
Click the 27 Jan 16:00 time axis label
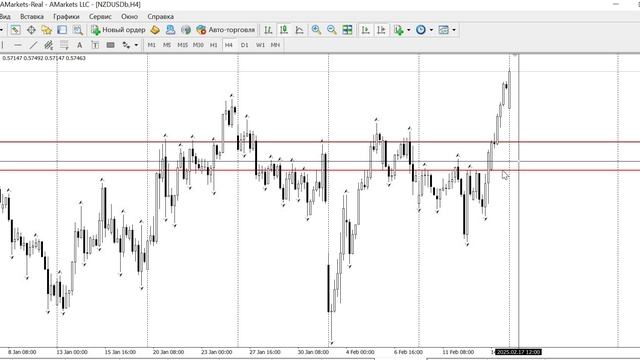pyautogui.click(x=265, y=352)
